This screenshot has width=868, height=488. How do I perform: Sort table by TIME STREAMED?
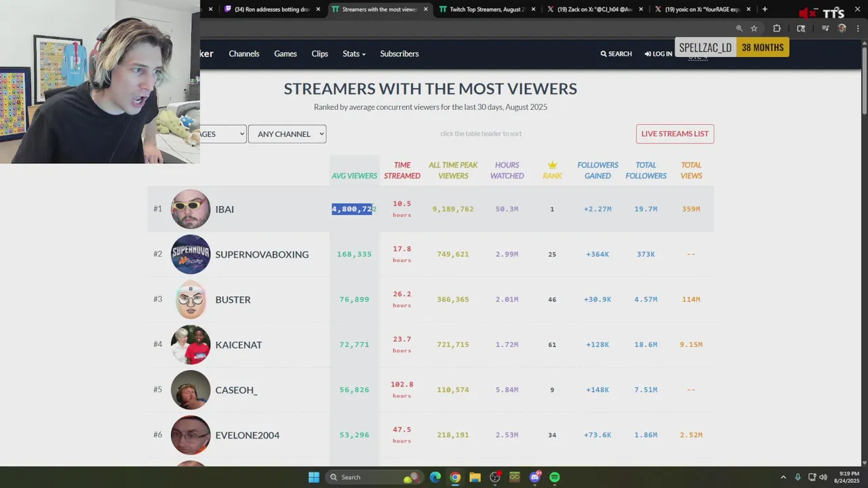[x=402, y=170]
